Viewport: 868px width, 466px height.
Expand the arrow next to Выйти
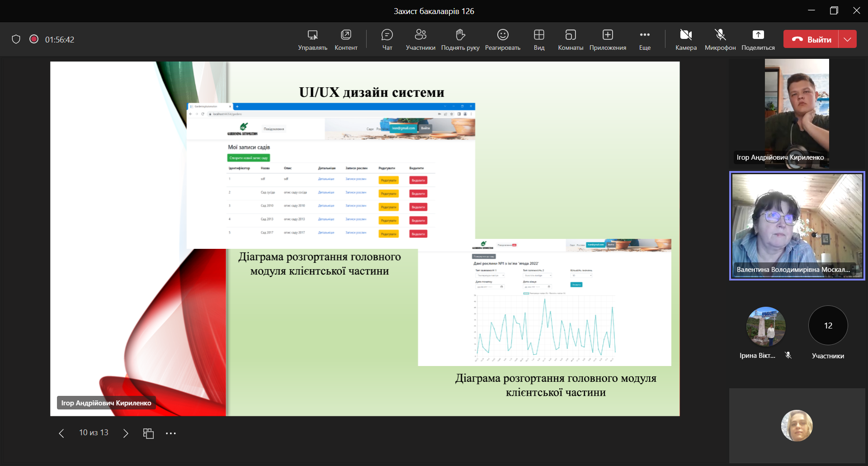847,39
